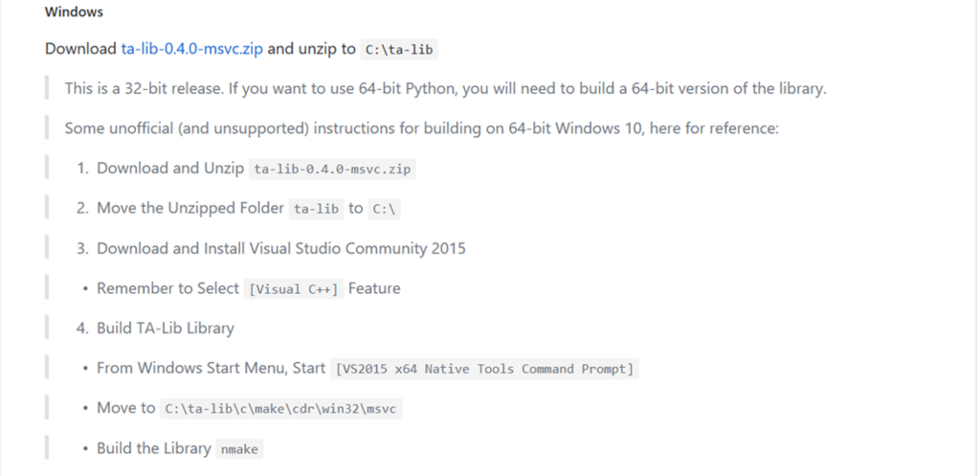
Task: Select the [Visual C++] code snippet
Action: pyautogui.click(x=294, y=289)
